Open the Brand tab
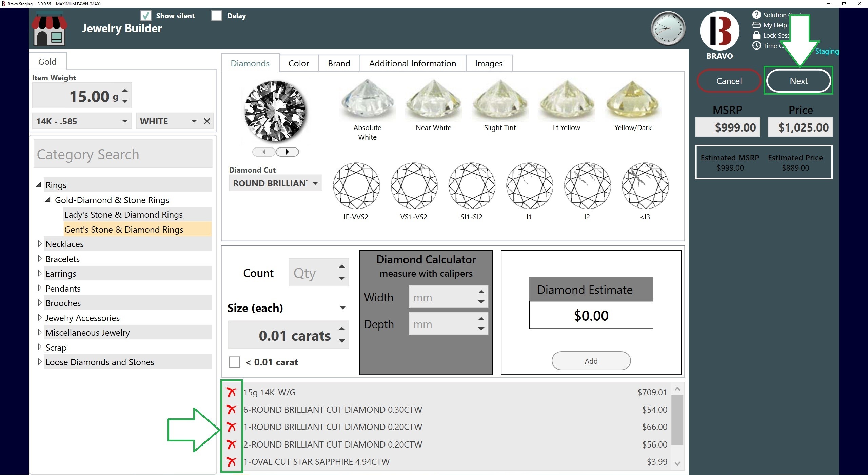Viewport: 868px width, 475px height. pos(339,63)
